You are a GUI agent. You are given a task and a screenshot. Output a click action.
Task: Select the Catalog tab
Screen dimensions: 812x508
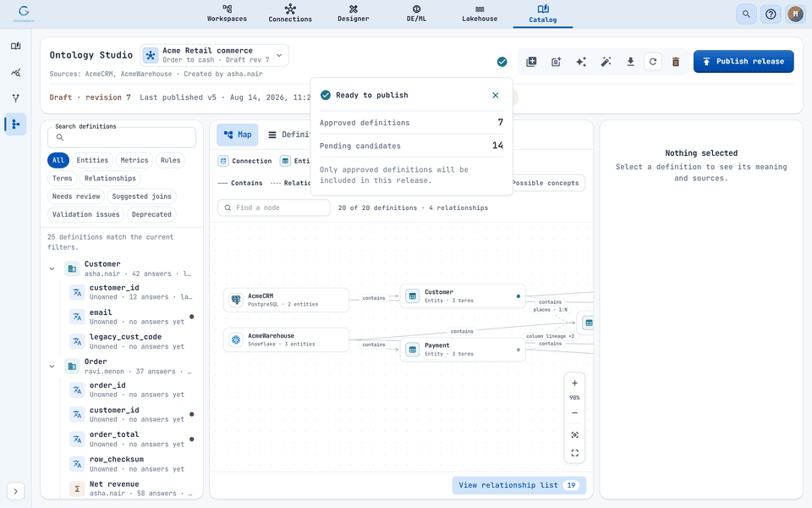click(x=543, y=14)
